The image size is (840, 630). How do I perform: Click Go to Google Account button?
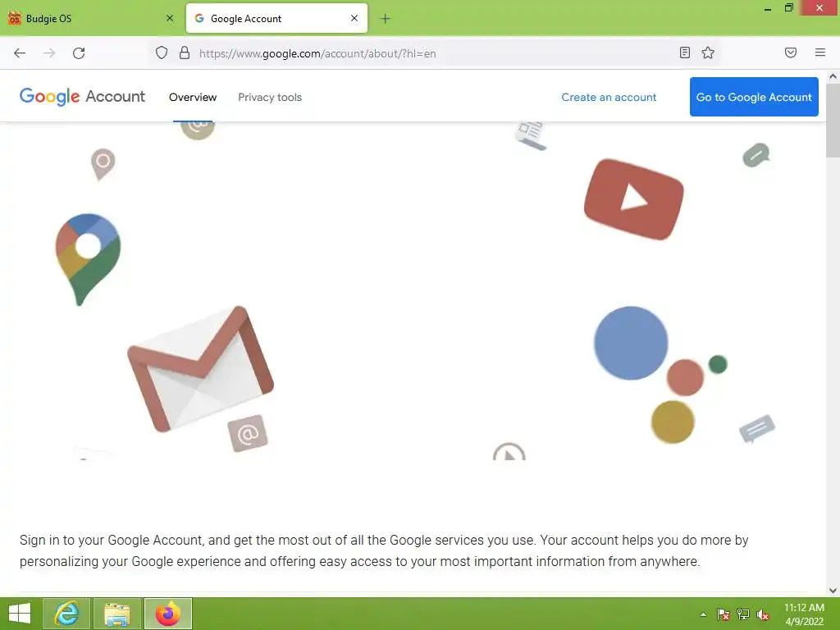click(x=754, y=97)
